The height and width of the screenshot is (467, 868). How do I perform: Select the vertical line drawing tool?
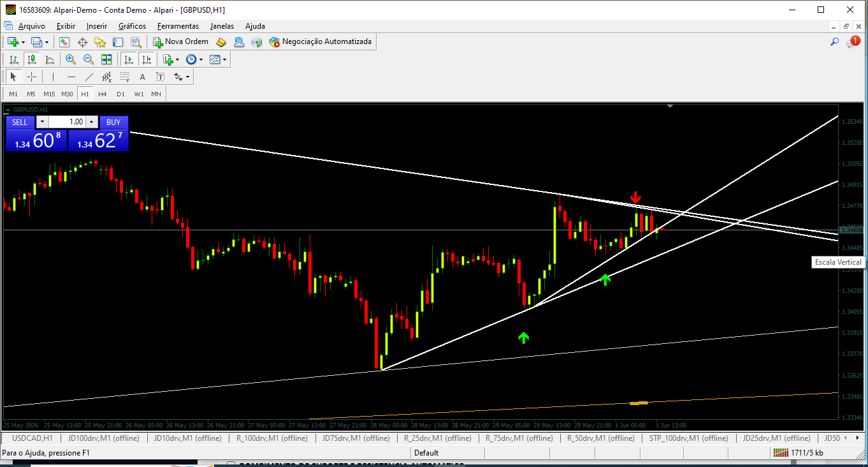coord(53,77)
